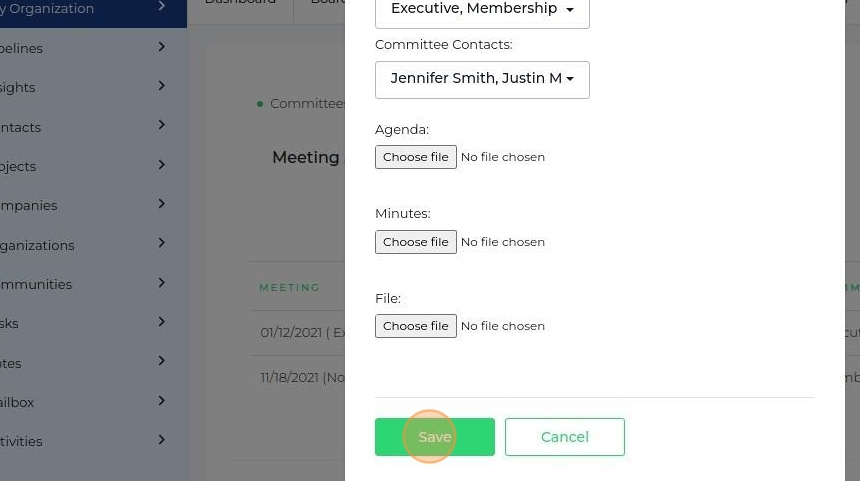Expand the Companies sidebar chevron
This screenshot has width=860, height=481.
point(162,204)
